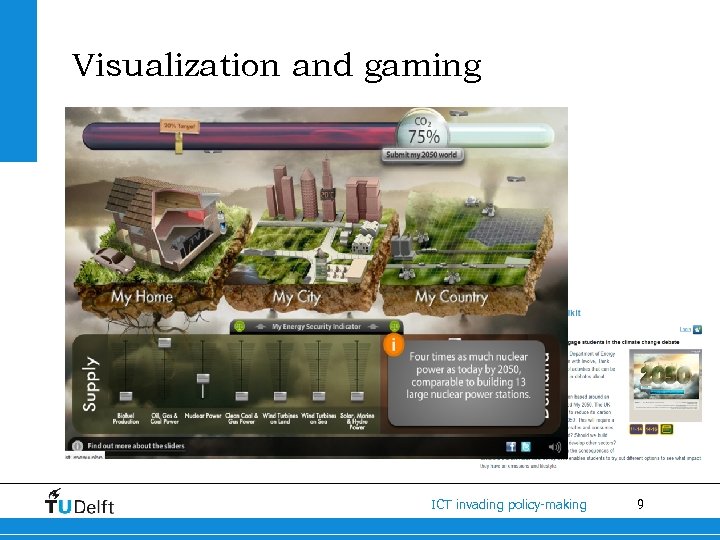Open the Supply tab label
The image size is (720, 540).
90,384
